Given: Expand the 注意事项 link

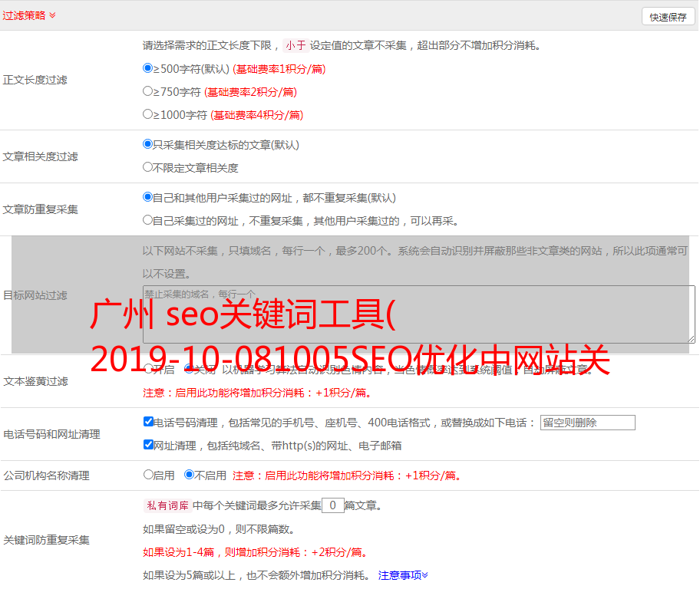Looking at the screenshot, I should (x=403, y=575).
